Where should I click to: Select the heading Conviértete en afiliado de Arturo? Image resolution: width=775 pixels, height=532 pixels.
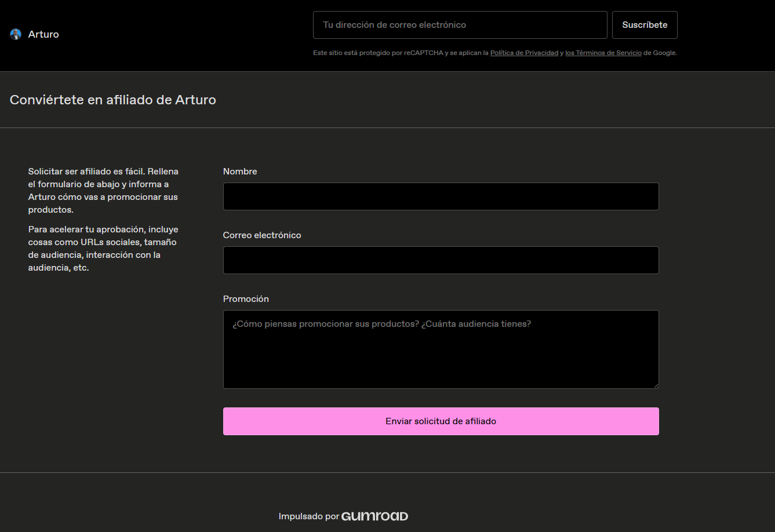click(x=113, y=100)
